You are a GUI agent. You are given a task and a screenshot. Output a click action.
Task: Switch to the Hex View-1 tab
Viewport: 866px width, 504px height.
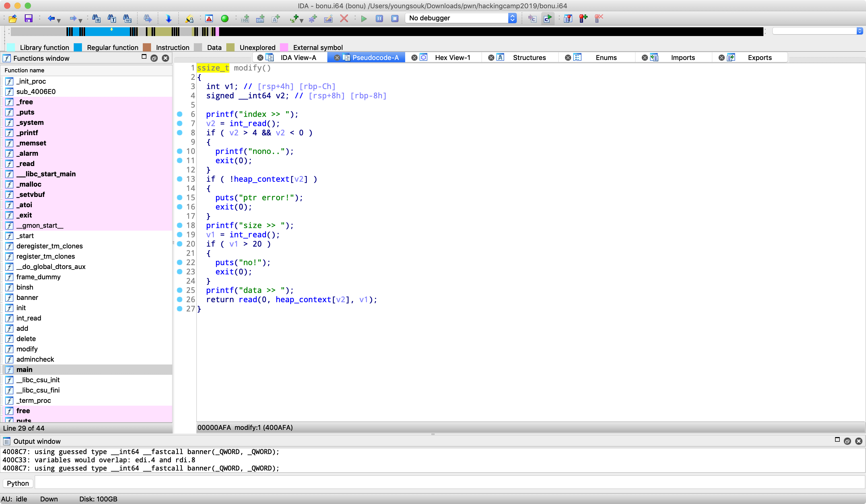[x=452, y=58]
